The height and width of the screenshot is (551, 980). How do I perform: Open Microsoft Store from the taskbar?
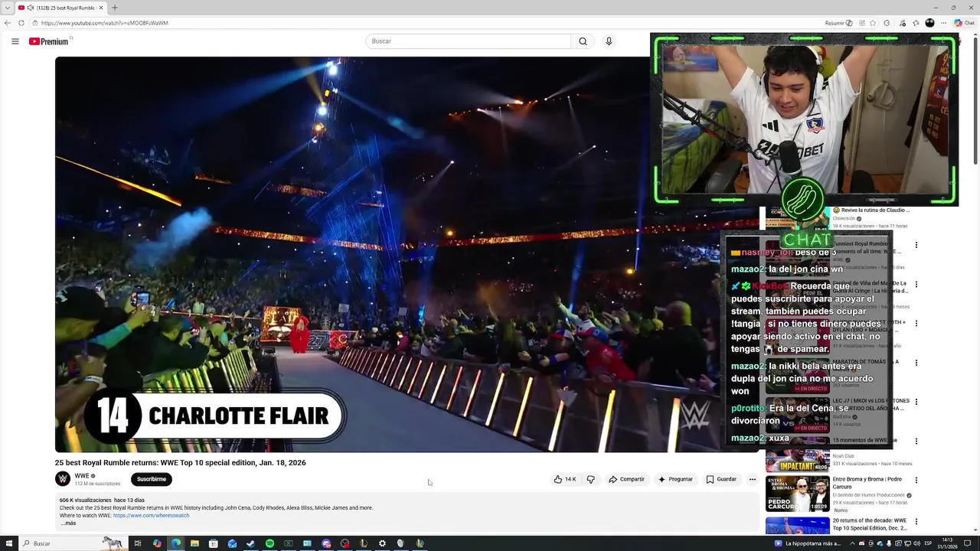click(213, 543)
